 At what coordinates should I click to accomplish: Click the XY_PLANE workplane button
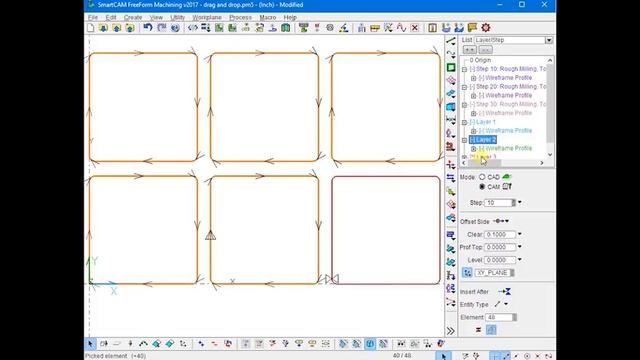click(x=494, y=273)
